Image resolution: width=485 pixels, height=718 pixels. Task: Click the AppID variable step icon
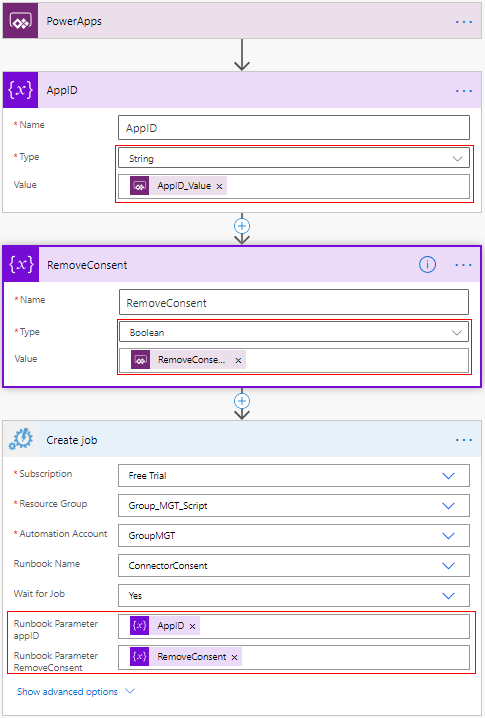(21, 90)
